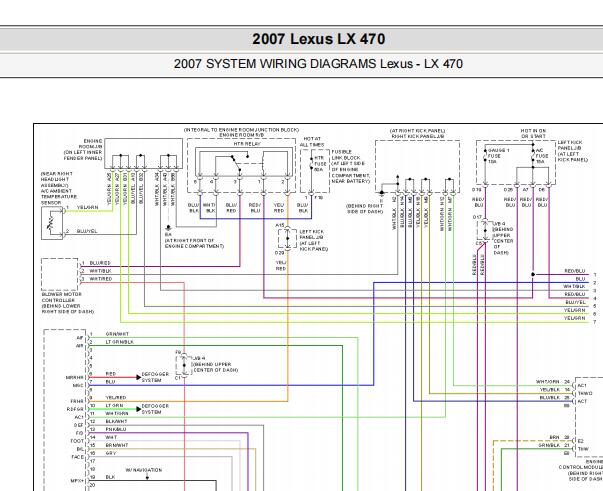Click the 'BLK/WHT' wire label on pin 12

coord(116,421)
